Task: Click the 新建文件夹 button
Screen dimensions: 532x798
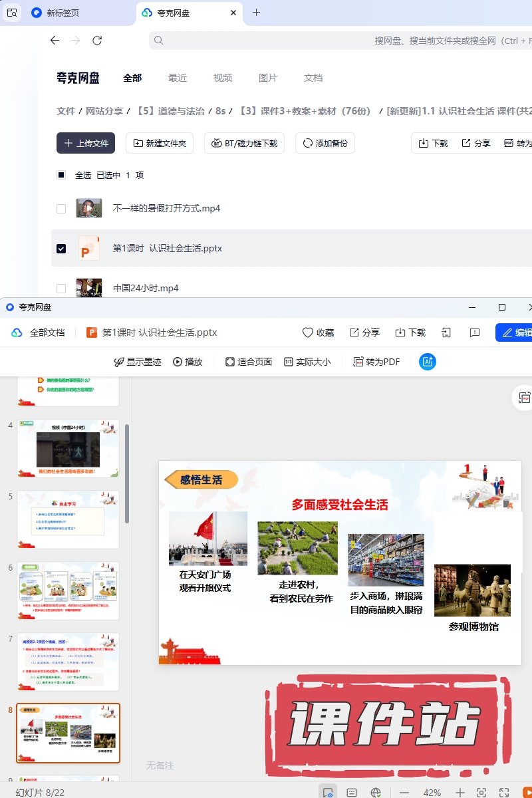Action: 160,143
